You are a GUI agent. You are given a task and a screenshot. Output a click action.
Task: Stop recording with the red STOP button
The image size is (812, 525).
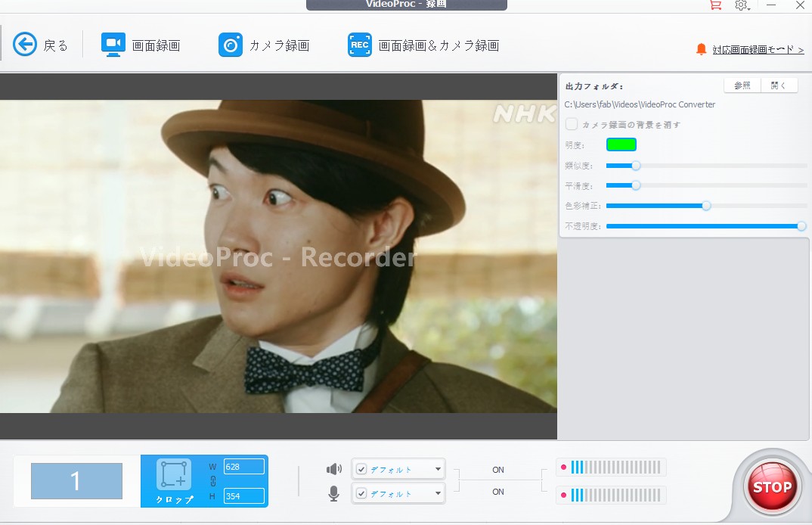772,487
